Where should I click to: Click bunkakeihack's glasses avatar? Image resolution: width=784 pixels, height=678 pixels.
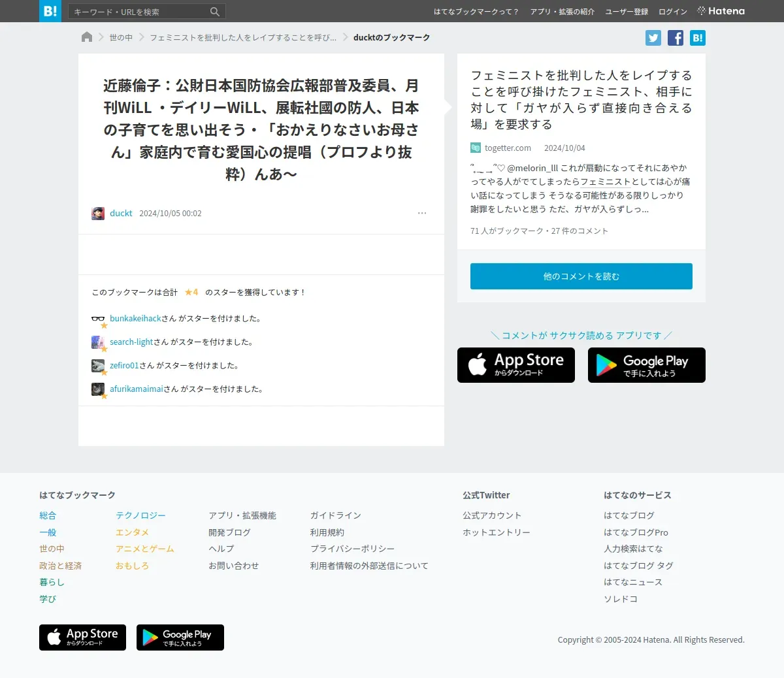coord(98,319)
